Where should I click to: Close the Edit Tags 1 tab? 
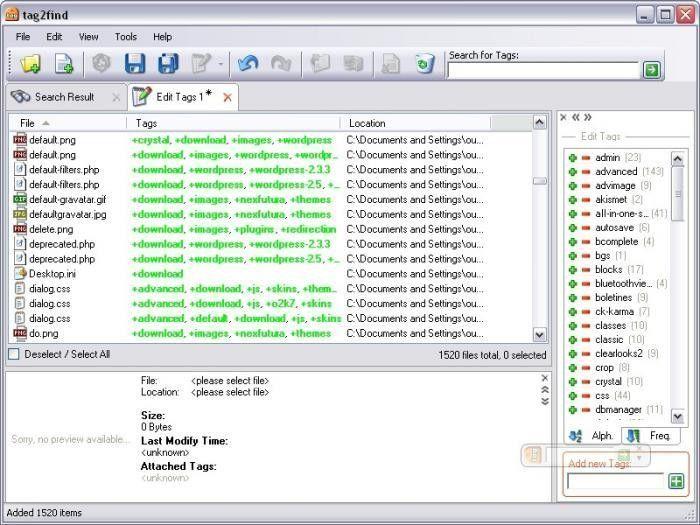pyautogui.click(x=227, y=97)
